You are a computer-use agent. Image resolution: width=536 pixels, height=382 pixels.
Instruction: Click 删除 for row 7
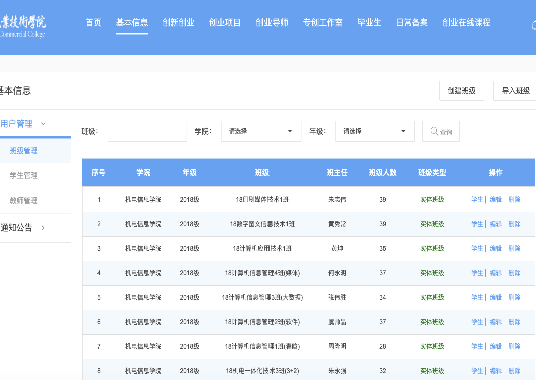(x=514, y=346)
